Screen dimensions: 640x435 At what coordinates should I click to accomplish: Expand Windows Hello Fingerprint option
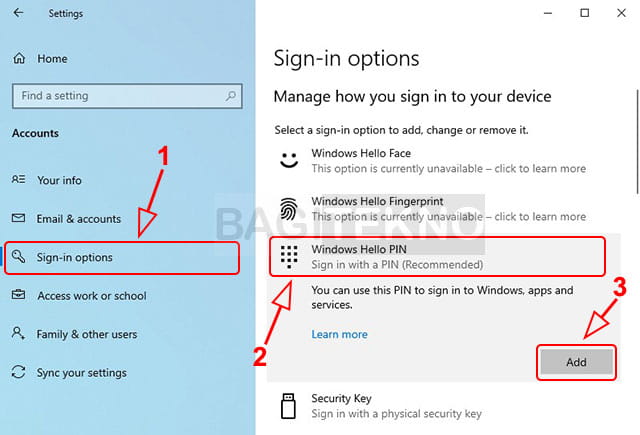tap(444, 209)
